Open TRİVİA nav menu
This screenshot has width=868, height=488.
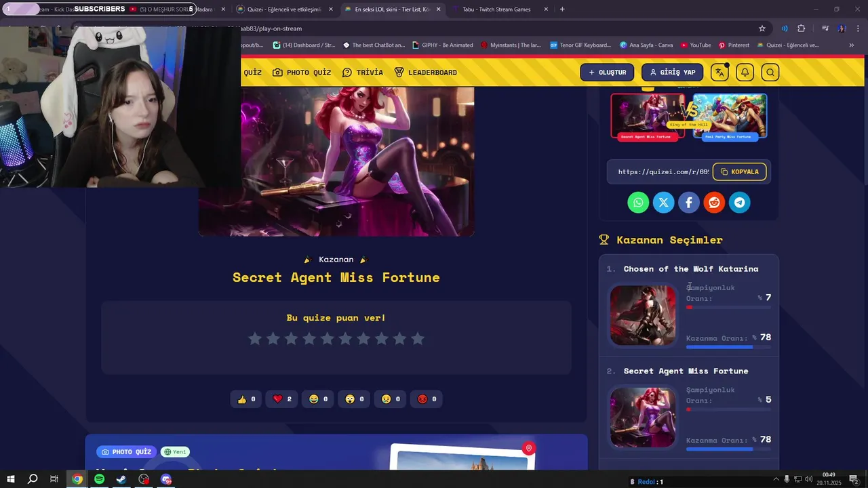pyautogui.click(x=362, y=73)
